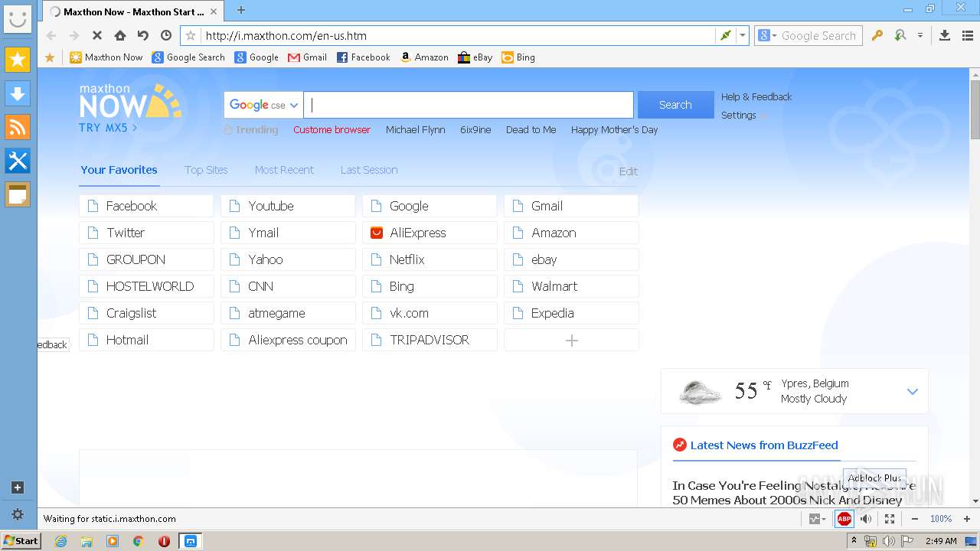Go to the home page

coord(120,35)
